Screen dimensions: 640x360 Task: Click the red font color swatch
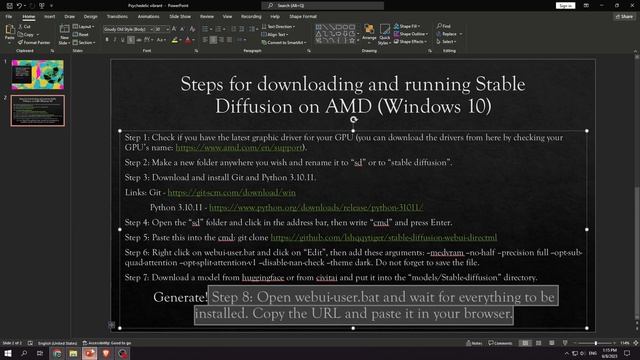point(188,40)
